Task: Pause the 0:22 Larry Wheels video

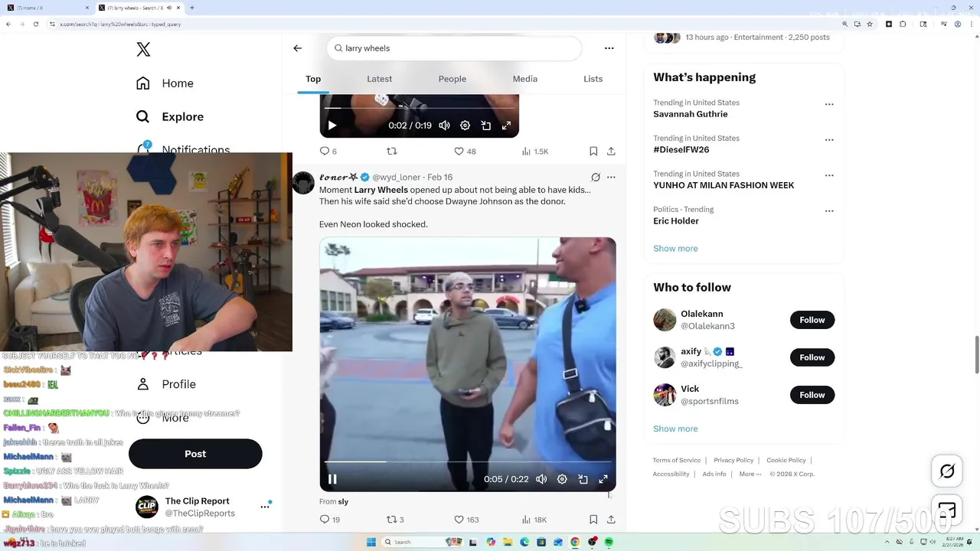Action: tap(332, 479)
